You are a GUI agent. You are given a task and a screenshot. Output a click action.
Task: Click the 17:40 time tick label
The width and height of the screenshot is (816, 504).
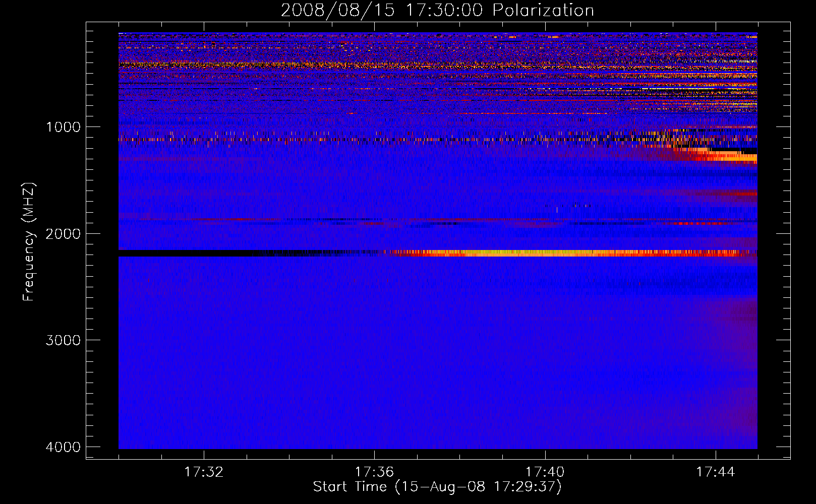545,472
